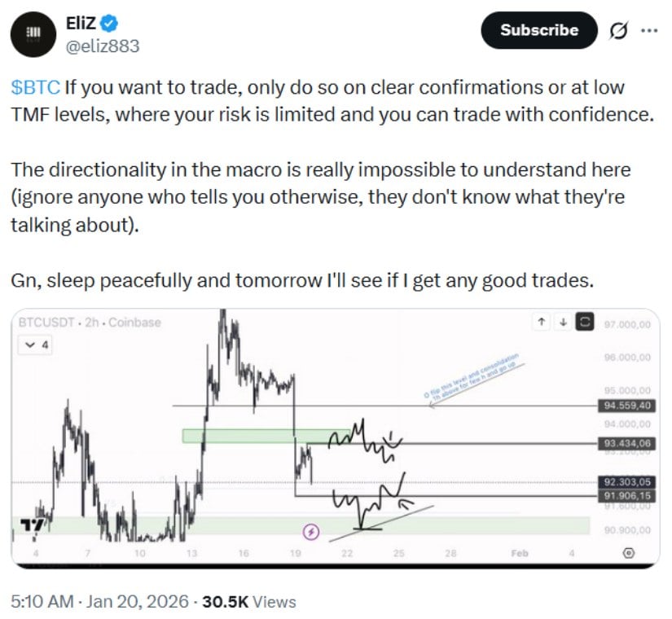Open the BTCUSDT chart image
672x619 pixels.
[x=326, y=440]
